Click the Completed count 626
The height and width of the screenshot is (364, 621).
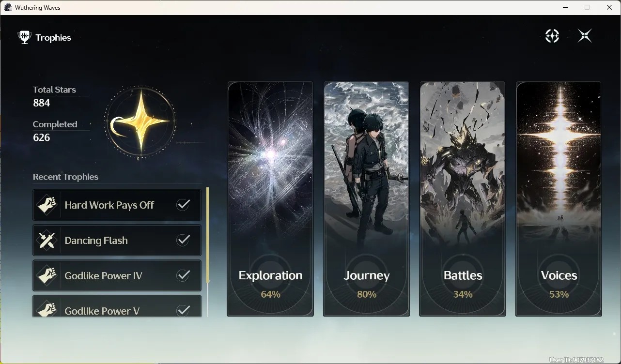pos(41,137)
